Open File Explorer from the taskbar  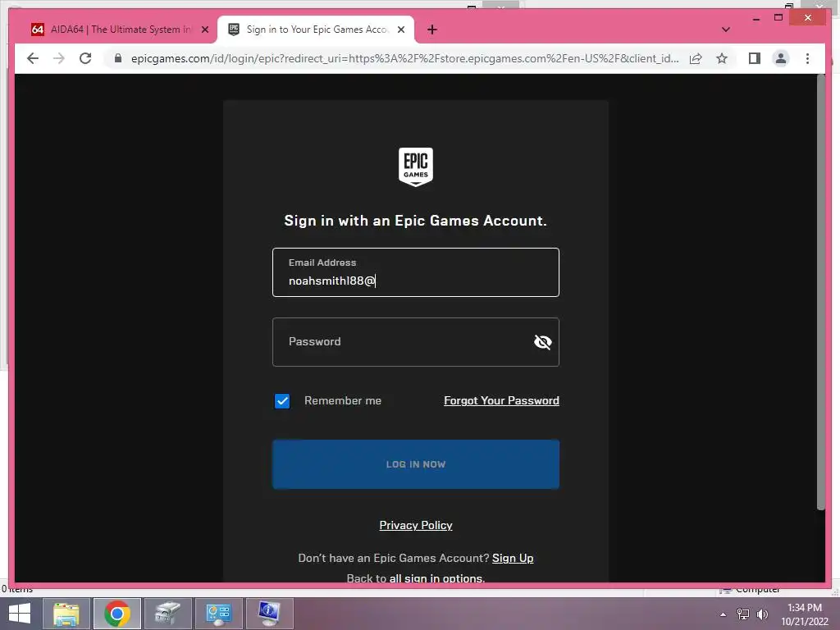pyautogui.click(x=66, y=614)
